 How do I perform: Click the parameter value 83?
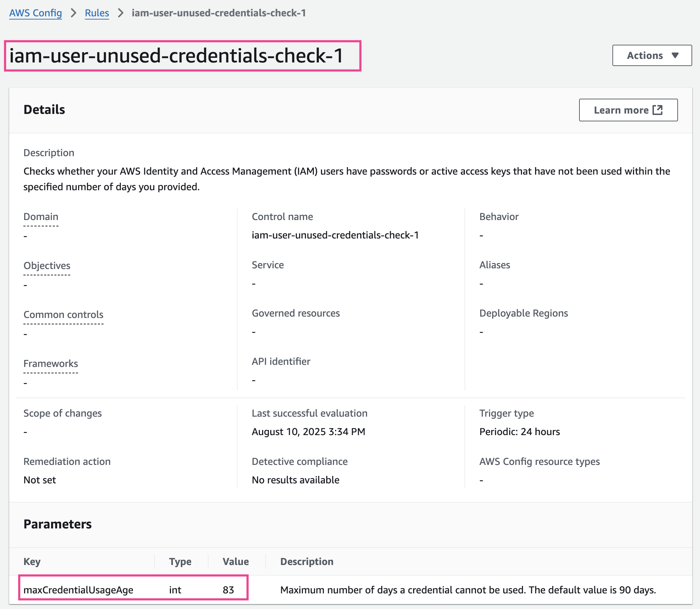[x=228, y=590]
